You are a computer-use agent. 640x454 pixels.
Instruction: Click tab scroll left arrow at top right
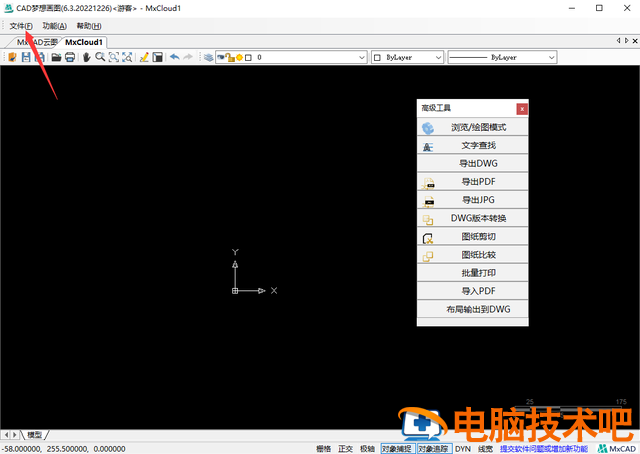click(x=618, y=40)
